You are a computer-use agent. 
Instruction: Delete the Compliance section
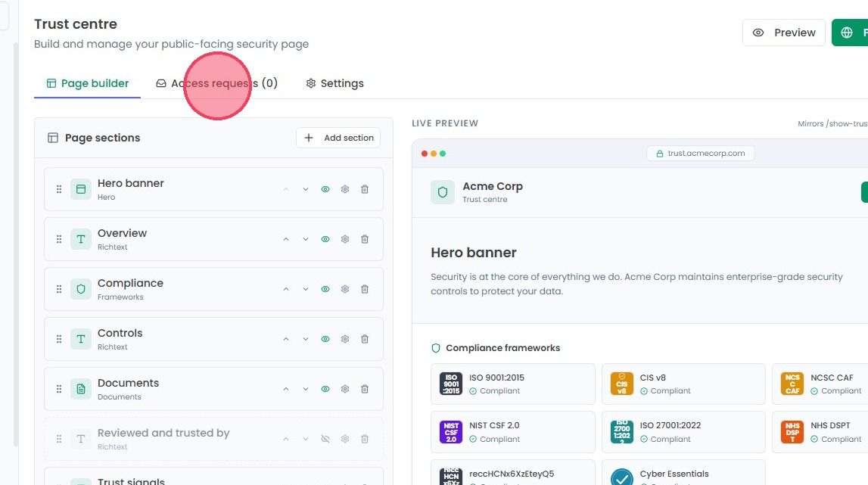tap(365, 289)
